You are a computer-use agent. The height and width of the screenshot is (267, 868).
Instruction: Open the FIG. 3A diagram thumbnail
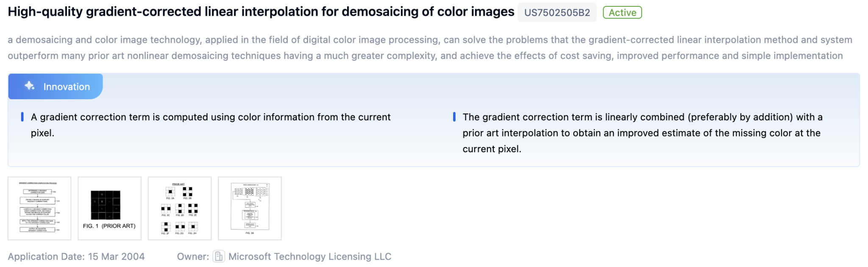pos(250,208)
